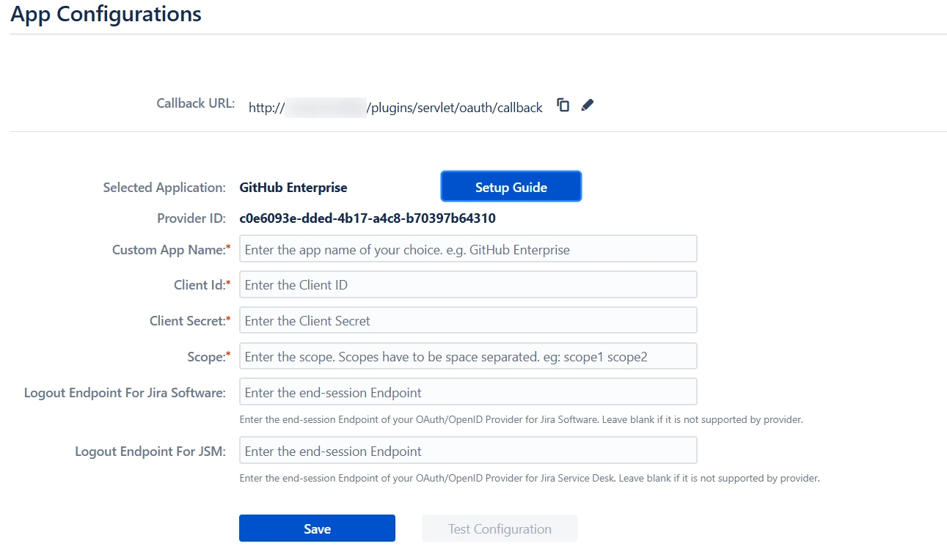Image resolution: width=947 pixels, height=560 pixels.
Task: Click the Jira Software end-session help text
Action: tap(522, 420)
